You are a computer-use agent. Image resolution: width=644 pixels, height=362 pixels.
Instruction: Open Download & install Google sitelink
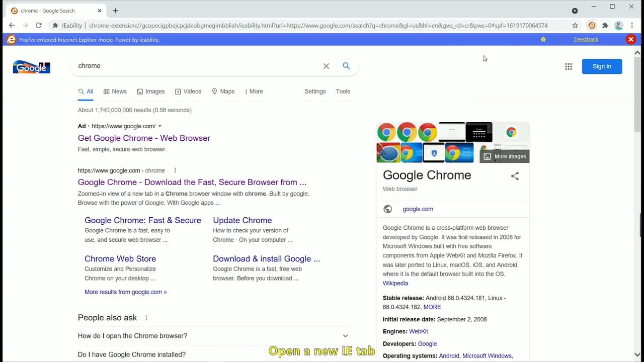pyautogui.click(x=267, y=258)
